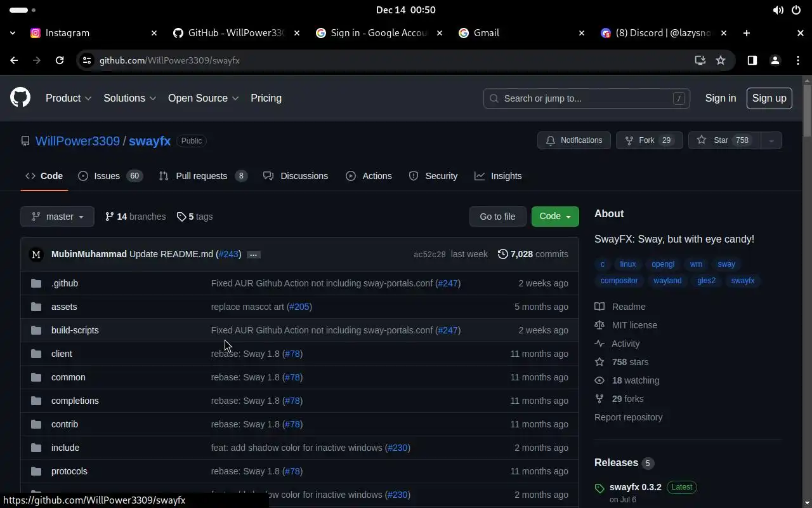
Task: Open commit hash ac52c28
Action: click(x=429, y=255)
